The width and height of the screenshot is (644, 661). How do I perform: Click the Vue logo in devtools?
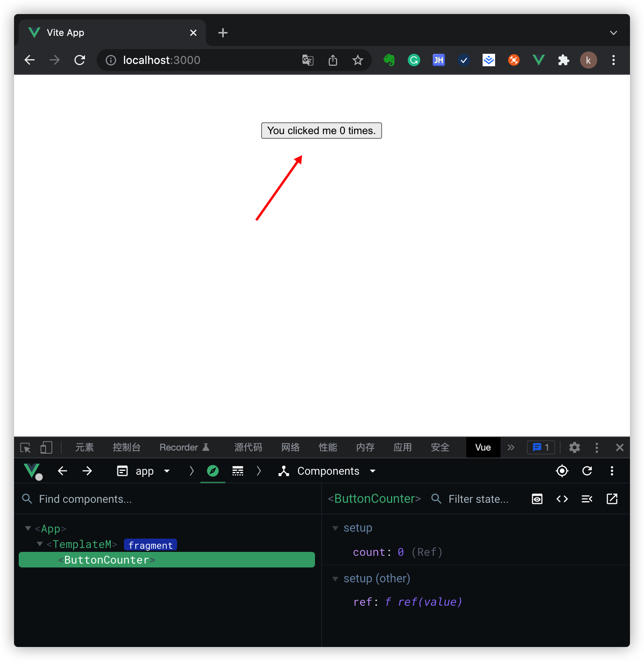(33, 471)
